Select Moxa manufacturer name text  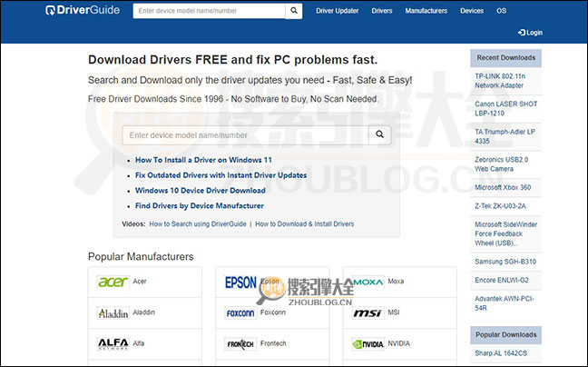click(396, 282)
